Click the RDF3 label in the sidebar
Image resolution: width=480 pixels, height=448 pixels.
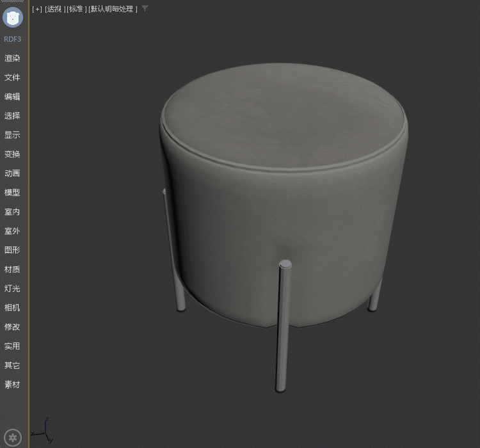[13, 39]
